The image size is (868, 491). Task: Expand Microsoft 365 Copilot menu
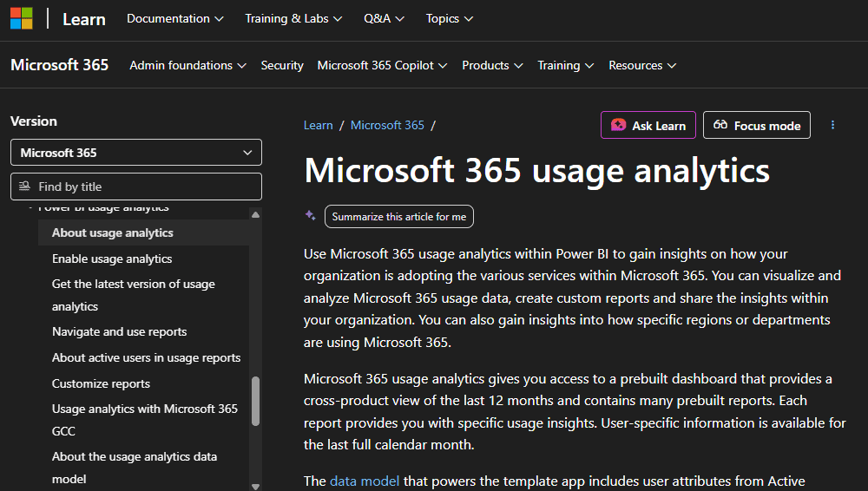pos(382,65)
